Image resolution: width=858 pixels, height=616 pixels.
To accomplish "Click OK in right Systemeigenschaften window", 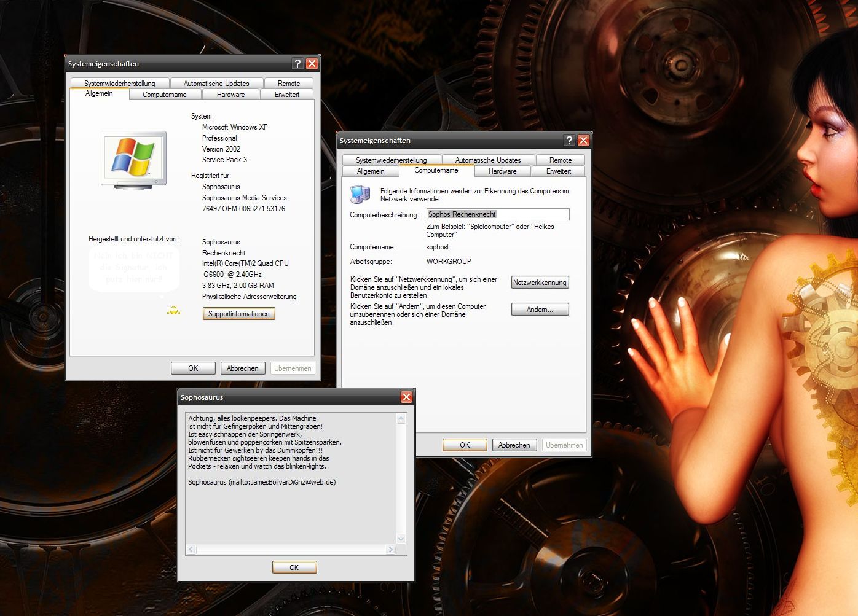I will (465, 445).
